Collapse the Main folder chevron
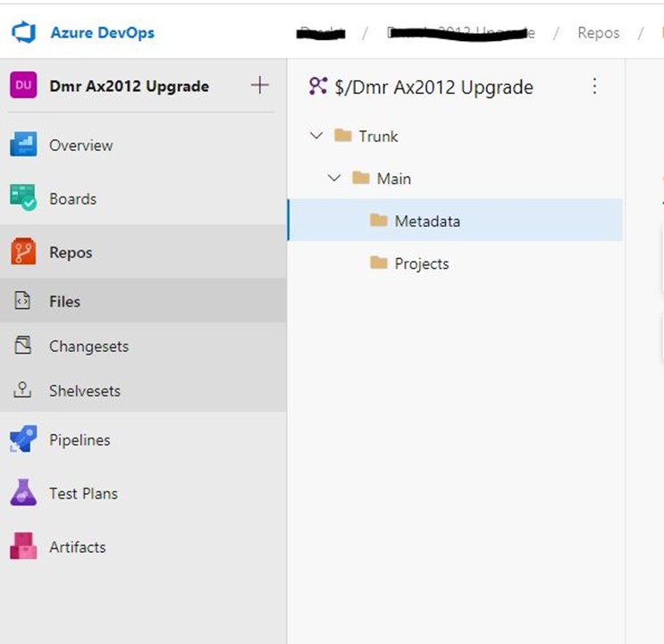 (x=334, y=178)
